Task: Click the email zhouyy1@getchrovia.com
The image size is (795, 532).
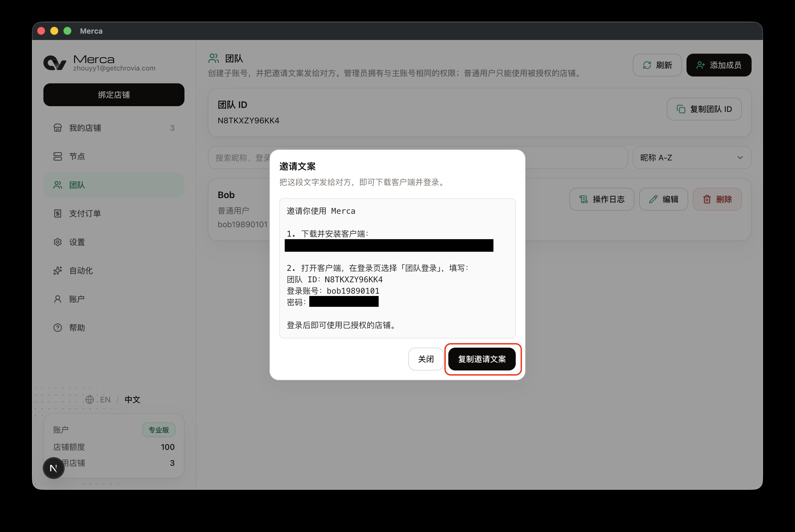Action: pos(114,68)
